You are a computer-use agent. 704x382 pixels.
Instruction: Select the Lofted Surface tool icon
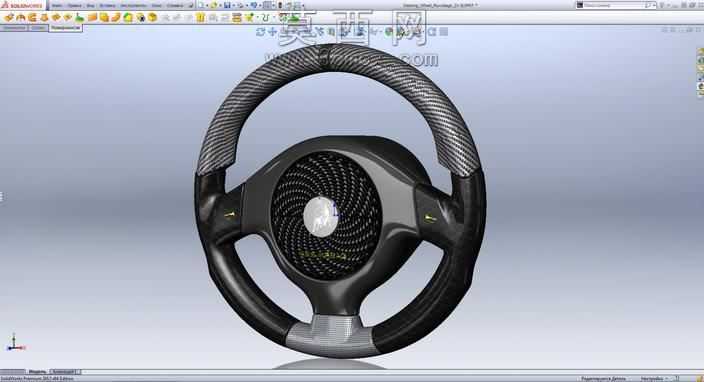(x=44, y=18)
